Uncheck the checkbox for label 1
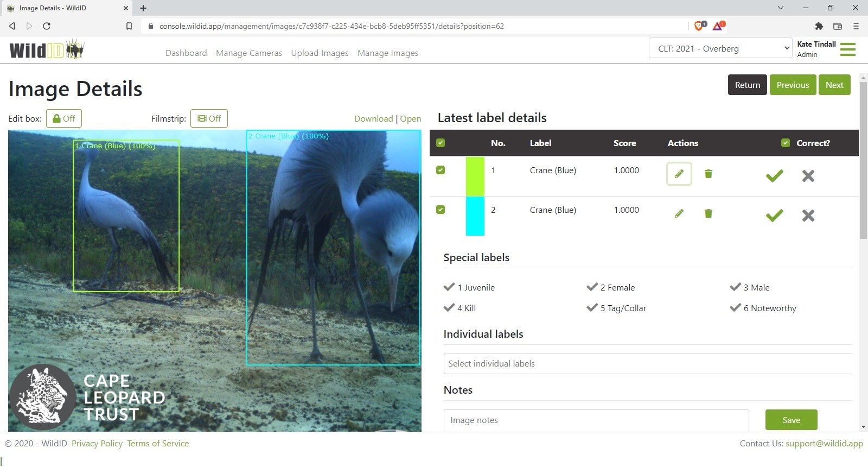The height and width of the screenshot is (467, 868). (x=441, y=170)
